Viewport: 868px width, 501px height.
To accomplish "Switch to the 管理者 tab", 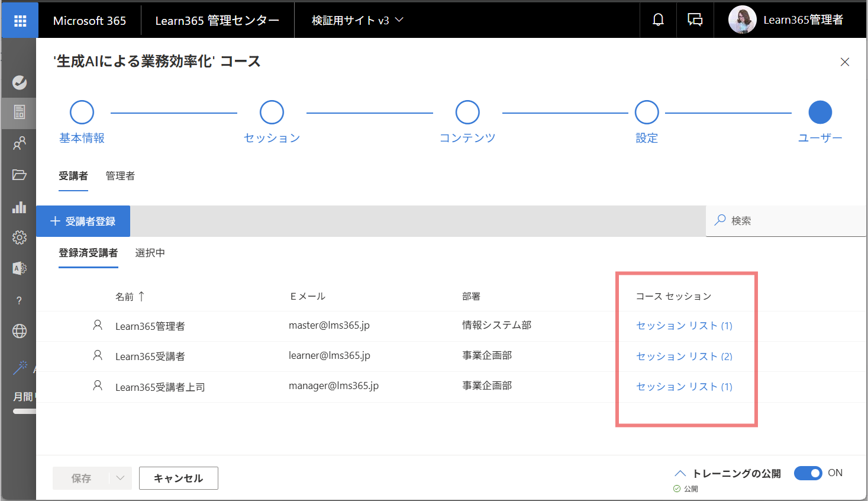I will 120,176.
